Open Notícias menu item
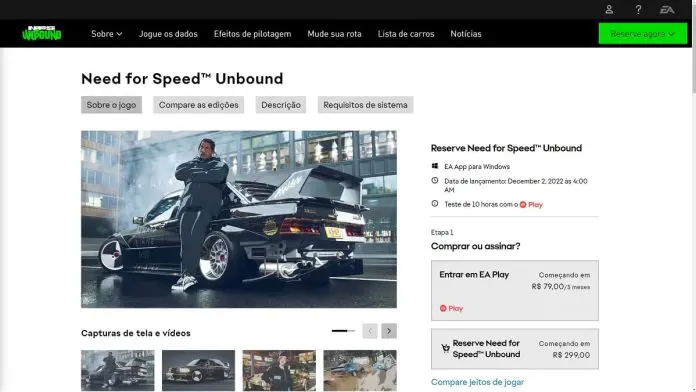Image resolution: width=696 pixels, height=392 pixels. coord(466,34)
